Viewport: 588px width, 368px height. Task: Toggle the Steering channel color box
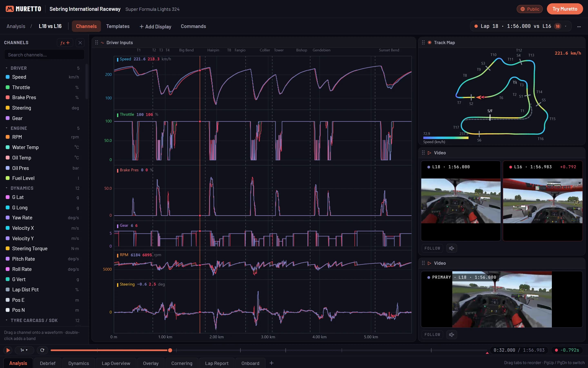pos(8,108)
